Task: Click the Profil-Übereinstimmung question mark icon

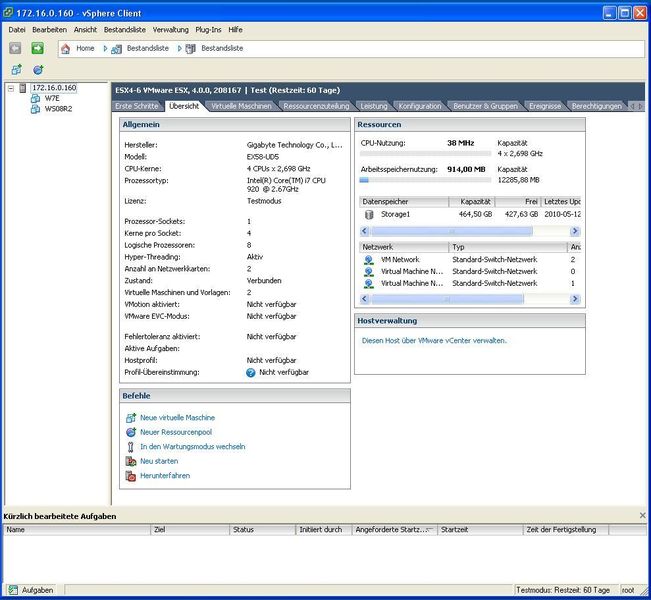Action: pyautogui.click(x=251, y=372)
